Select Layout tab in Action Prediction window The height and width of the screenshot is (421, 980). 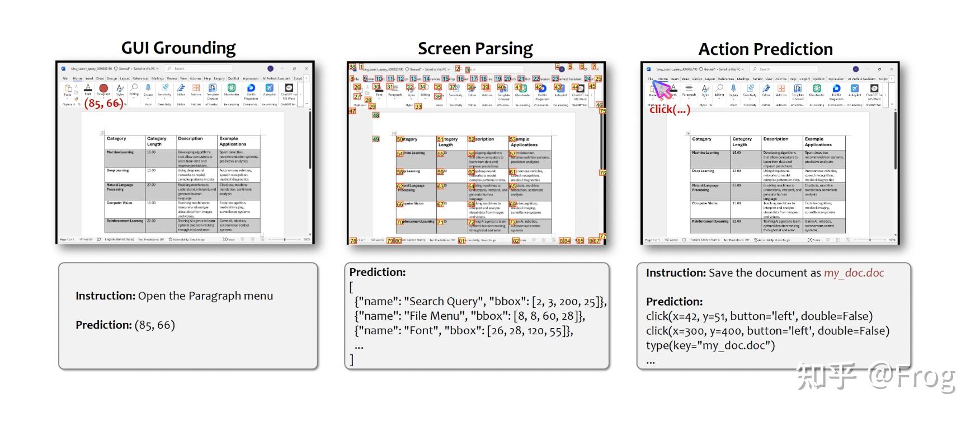710,79
